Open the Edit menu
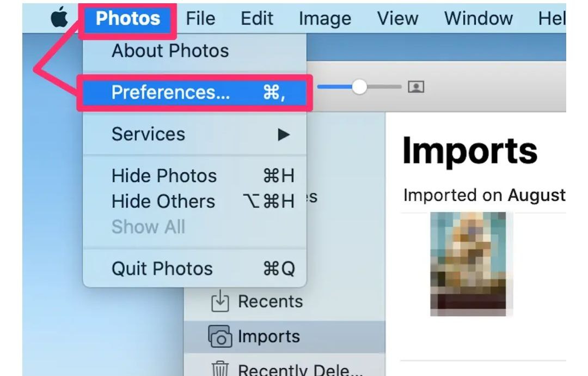 pos(257,19)
